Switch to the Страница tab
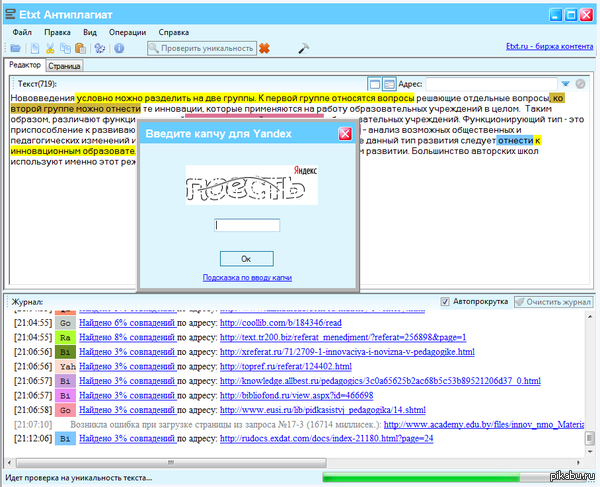600x487 pixels. tap(65, 66)
